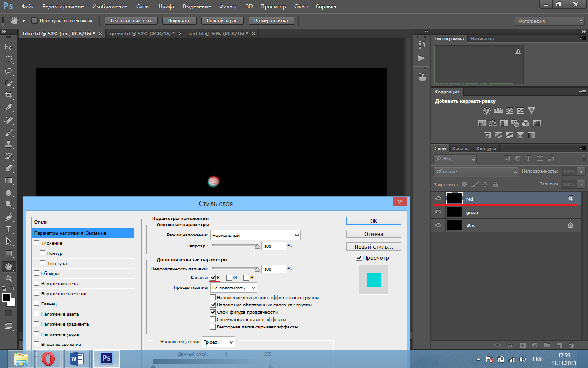Screen dimensions: 588x368
Task: Select the Lasso tool
Action: click(x=9, y=71)
